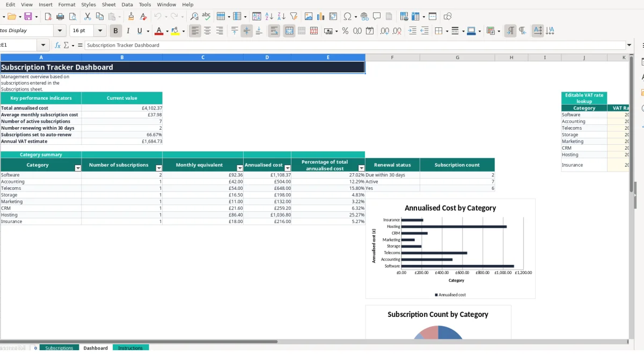The height and width of the screenshot is (362, 644).
Task: Select column G header
Action: click(457, 57)
